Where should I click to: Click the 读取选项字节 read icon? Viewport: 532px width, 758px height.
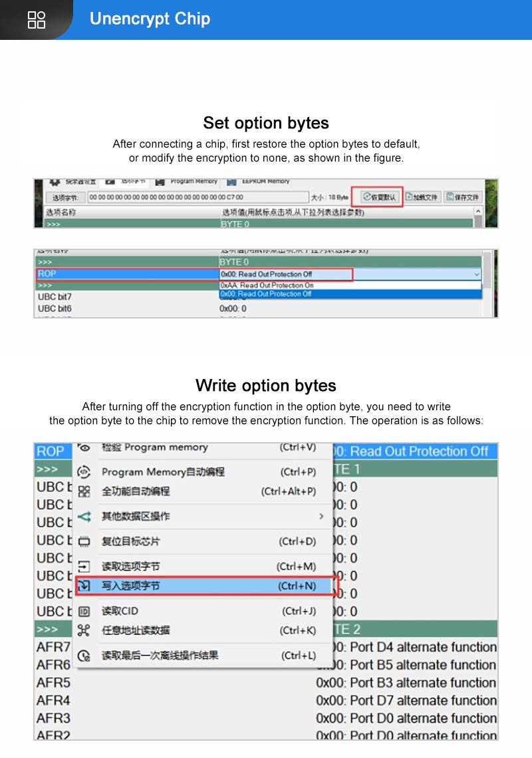[x=84, y=567]
